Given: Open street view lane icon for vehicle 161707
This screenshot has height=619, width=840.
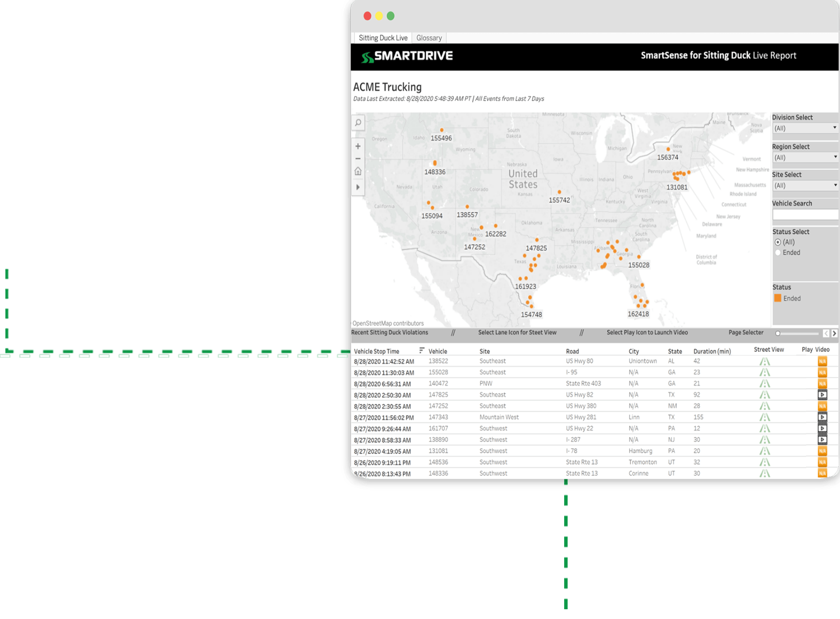Looking at the screenshot, I should 764,429.
